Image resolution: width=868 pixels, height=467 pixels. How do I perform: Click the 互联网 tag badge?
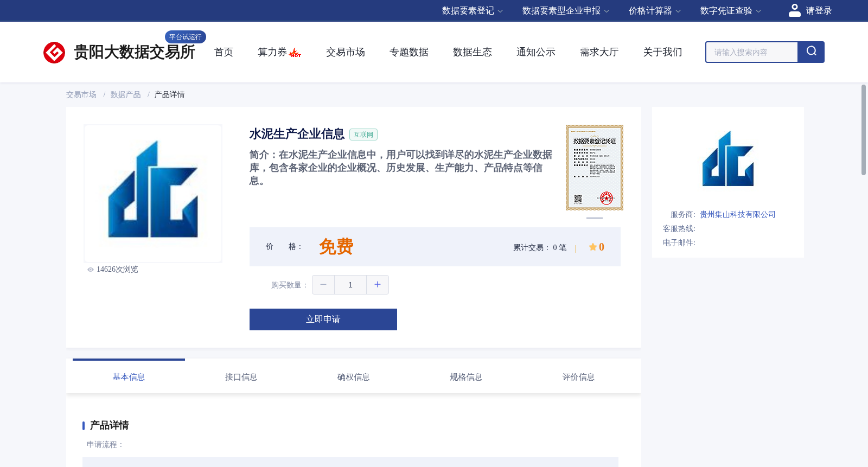(x=363, y=135)
